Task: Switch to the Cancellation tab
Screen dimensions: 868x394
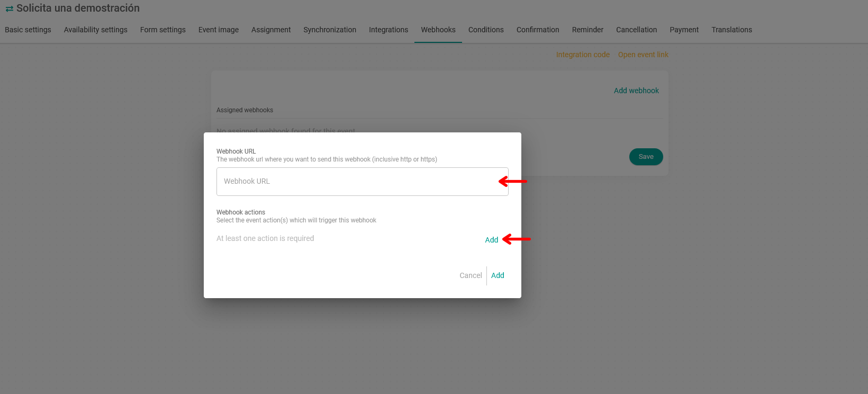Action: (637, 30)
